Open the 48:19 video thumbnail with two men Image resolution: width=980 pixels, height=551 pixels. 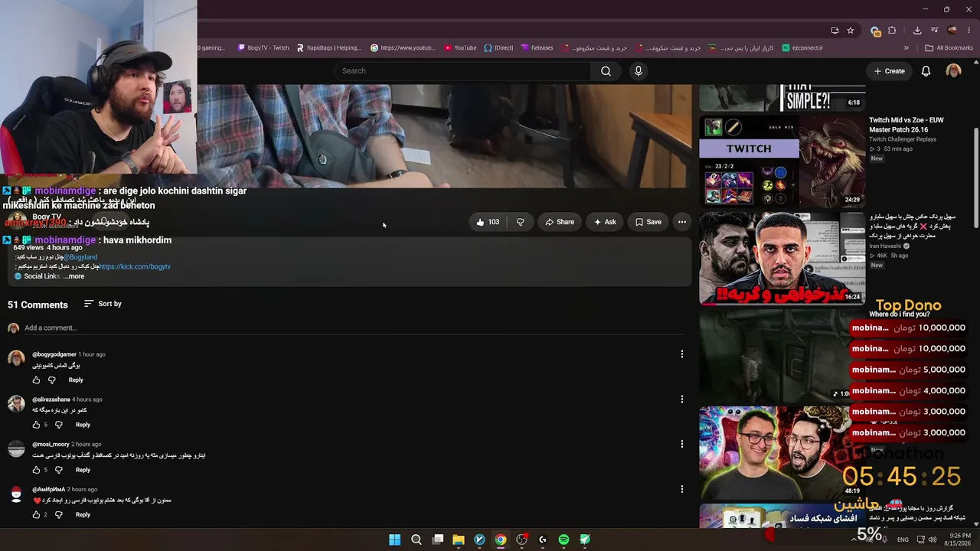click(x=782, y=452)
